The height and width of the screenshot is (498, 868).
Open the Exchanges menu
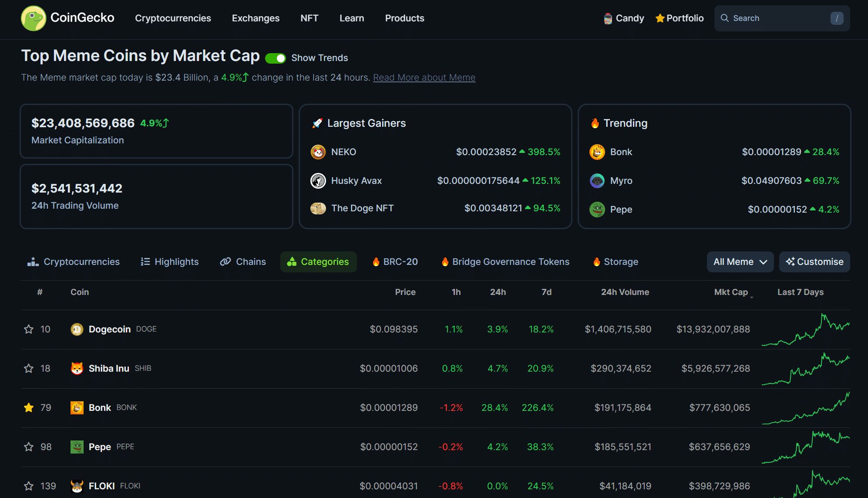coord(256,18)
